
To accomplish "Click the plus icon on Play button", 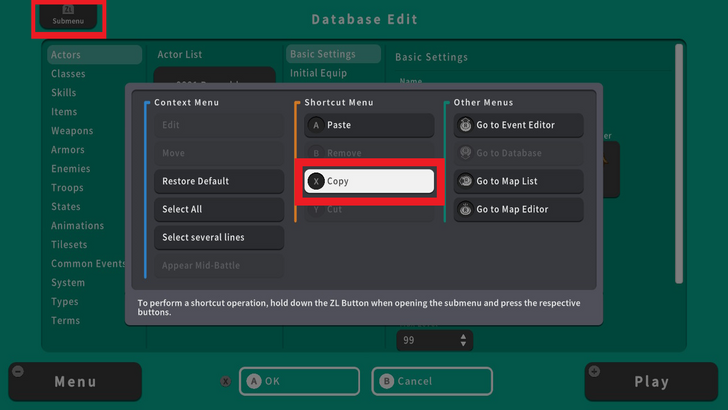I will [x=594, y=371].
